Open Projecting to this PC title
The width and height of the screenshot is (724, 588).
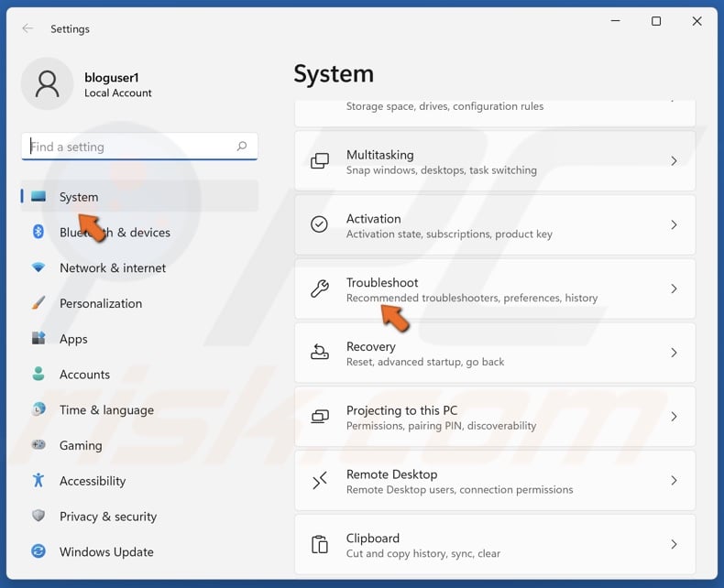coord(401,410)
